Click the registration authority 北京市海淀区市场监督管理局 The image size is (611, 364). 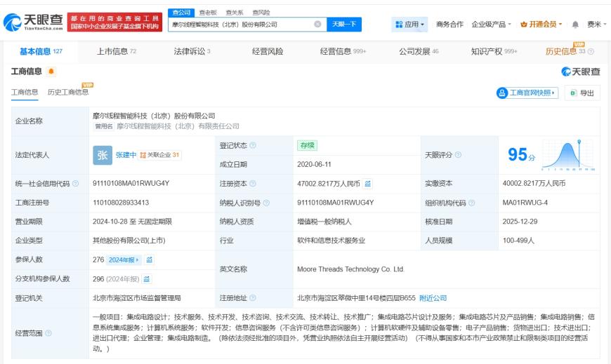click(137, 298)
